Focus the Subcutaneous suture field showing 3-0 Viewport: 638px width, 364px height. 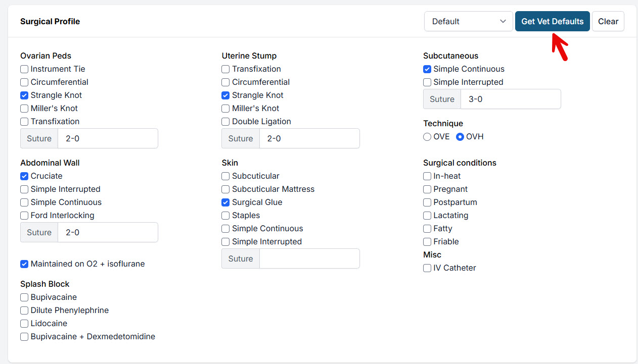(x=510, y=99)
